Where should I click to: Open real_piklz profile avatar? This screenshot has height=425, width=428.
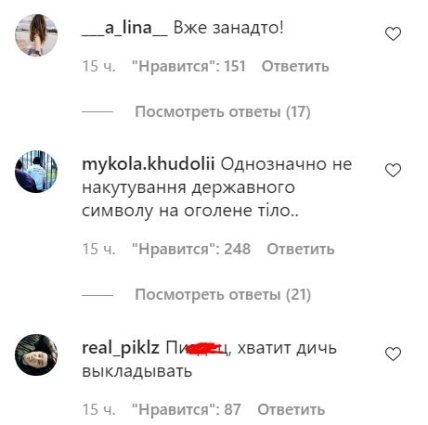(x=36, y=355)
